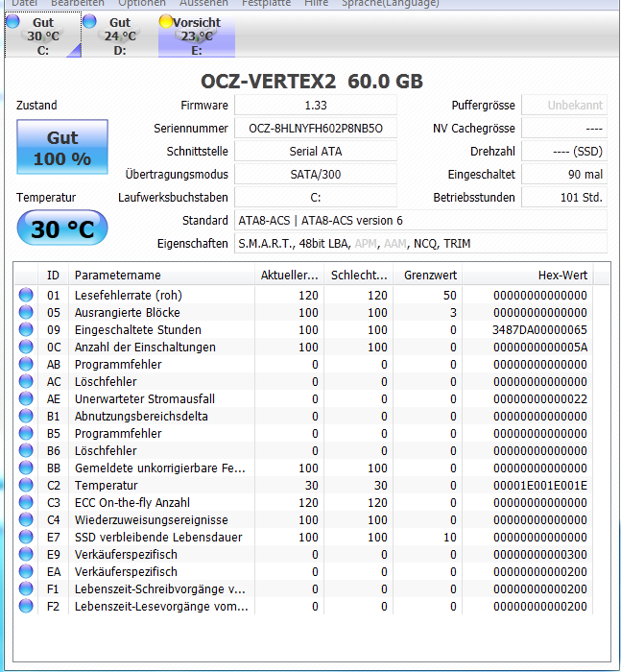
Task: Click the Standard field ATA8-ACS
Action: pos(420,221)
